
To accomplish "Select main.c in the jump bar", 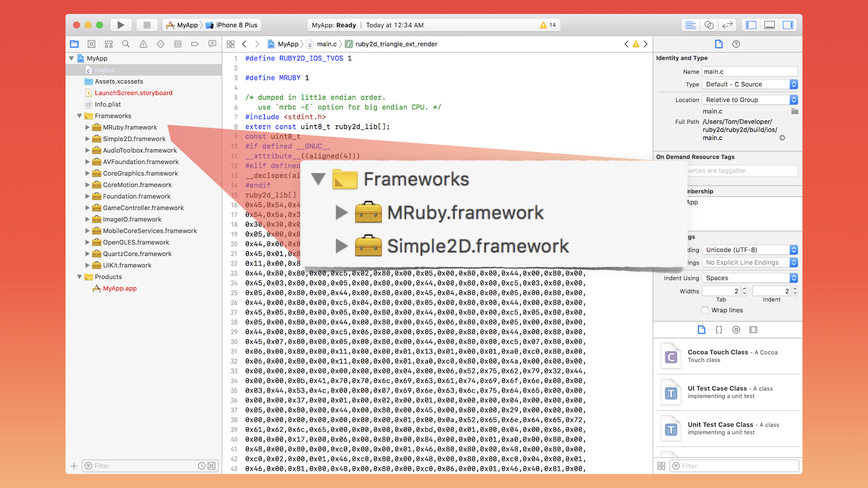I will click(322, 44).
